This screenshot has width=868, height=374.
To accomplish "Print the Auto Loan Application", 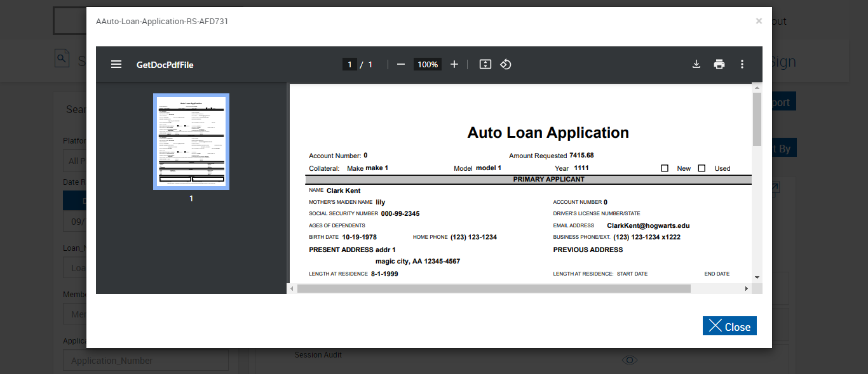I will tap(719, 64).
